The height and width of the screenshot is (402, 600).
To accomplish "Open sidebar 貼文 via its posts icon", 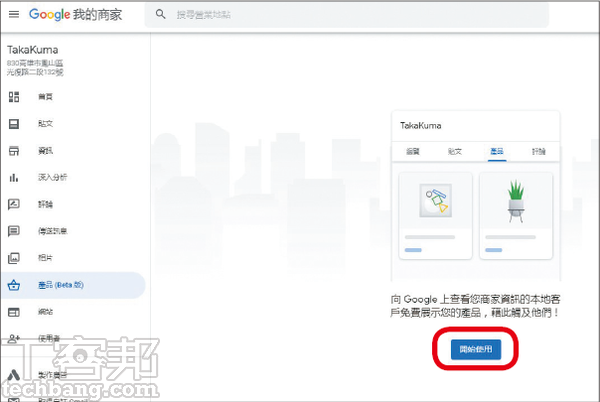I will [x=14, y=124].
